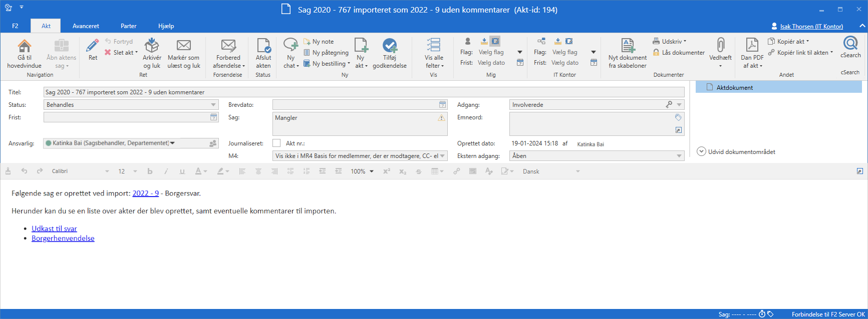
Task: Open the Parter ribbon tab
Action: (x=128, y=26)
